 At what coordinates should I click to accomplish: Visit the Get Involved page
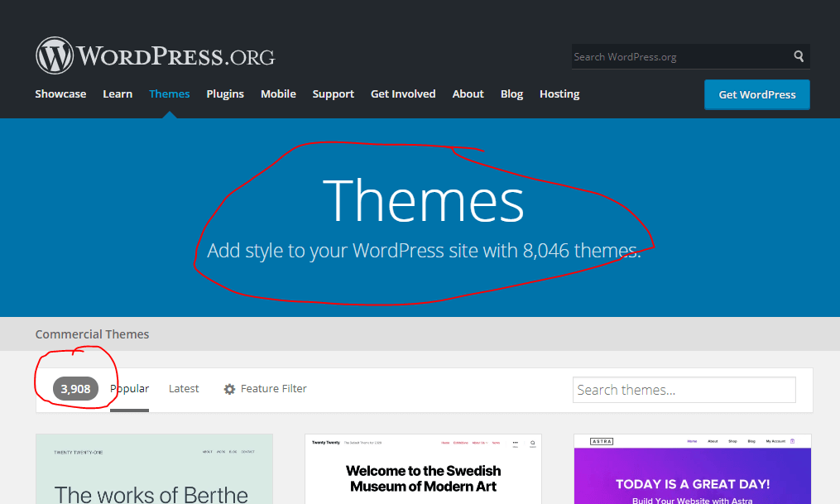click(x=402, y=94)
